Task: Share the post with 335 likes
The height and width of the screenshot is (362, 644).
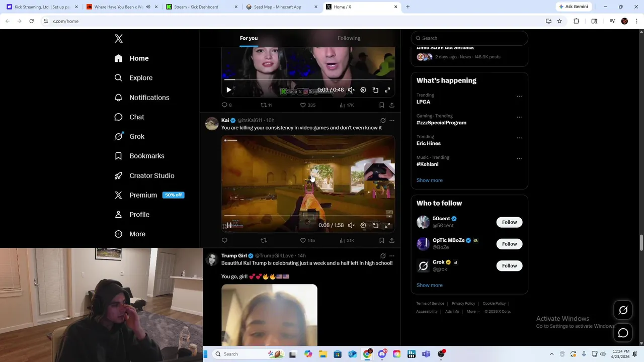Action: [391, 105]
